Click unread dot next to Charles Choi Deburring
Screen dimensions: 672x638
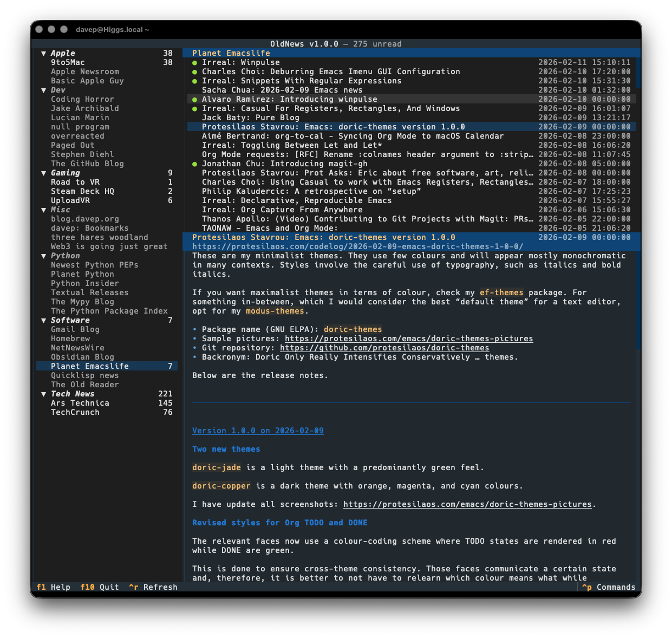point(195,71)
